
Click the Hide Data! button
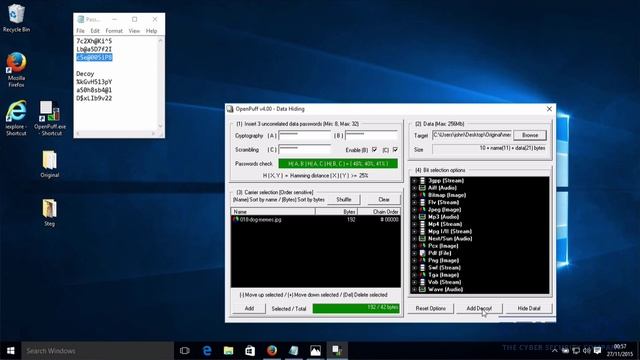click(x=529, y=309)
